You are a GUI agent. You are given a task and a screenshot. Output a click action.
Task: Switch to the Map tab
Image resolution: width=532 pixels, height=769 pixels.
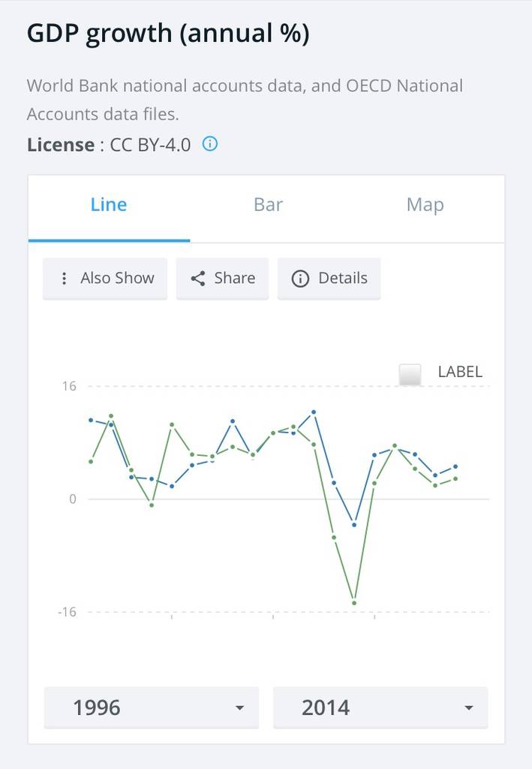point(425,205)
